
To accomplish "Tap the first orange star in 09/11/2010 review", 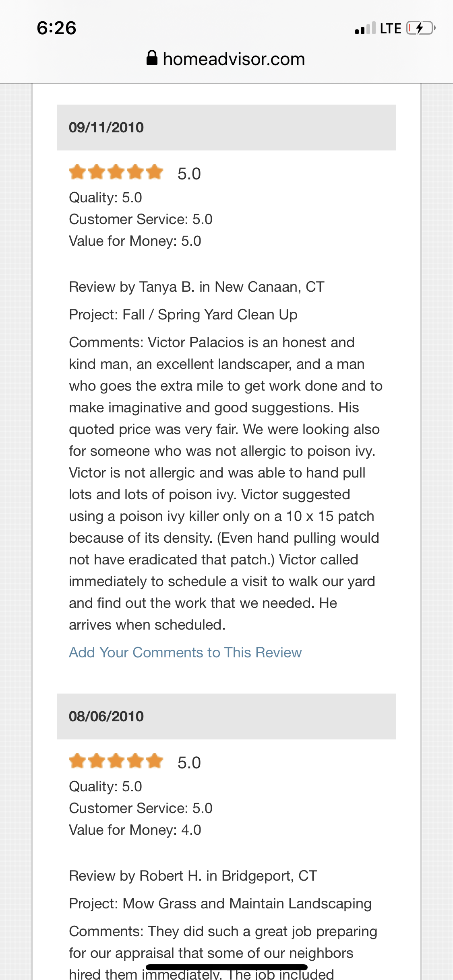I will 78,172.
